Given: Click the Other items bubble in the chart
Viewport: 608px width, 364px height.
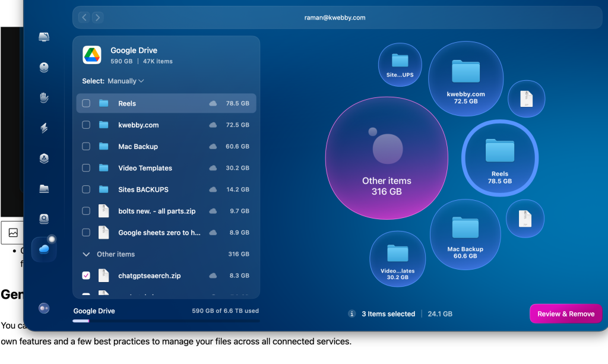Looking at the screenshot, I should (x=386, y=157).
